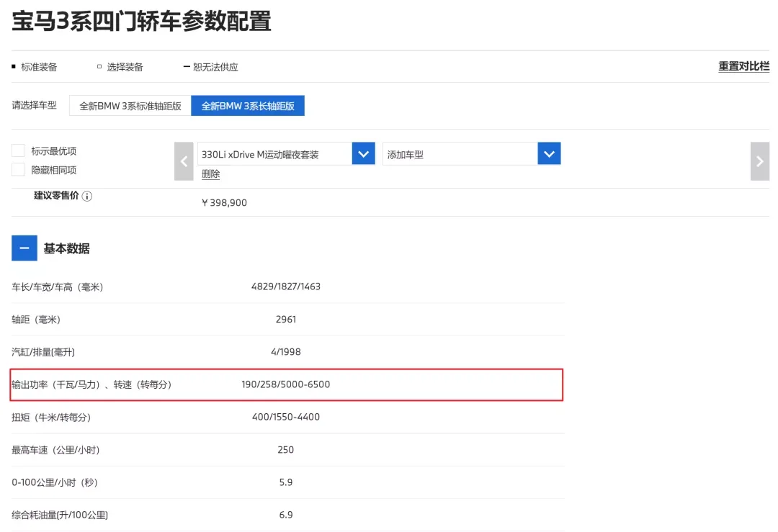Click the 最高车速 (公里/小时) label
This screenshot has height=532, width=778.
56,450
